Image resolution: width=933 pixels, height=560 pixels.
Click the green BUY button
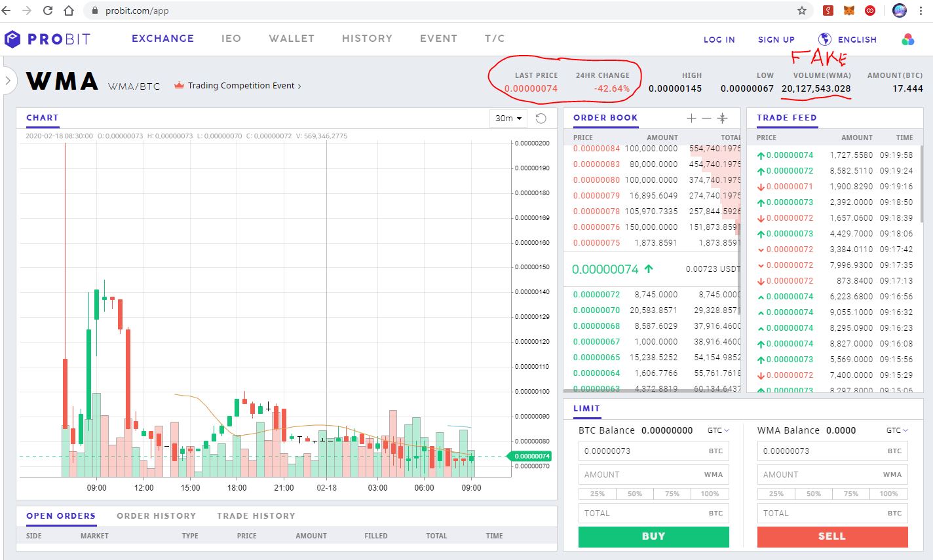coord(654,536)
